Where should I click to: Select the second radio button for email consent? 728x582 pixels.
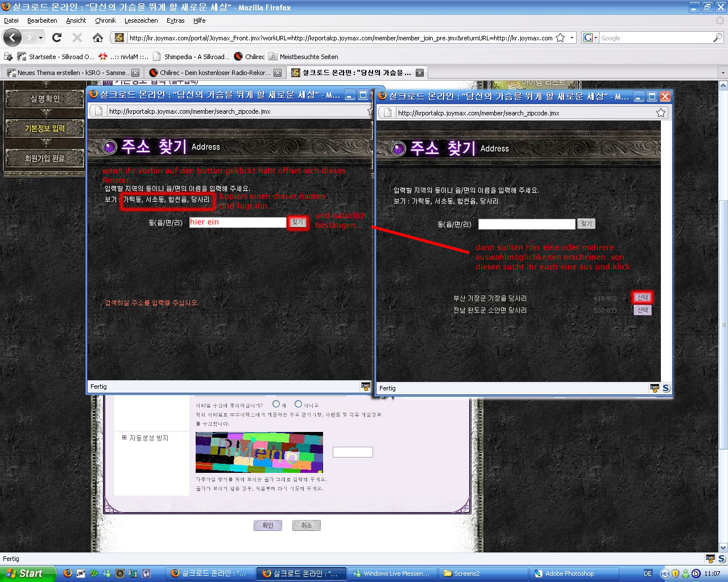pos(298,404)
